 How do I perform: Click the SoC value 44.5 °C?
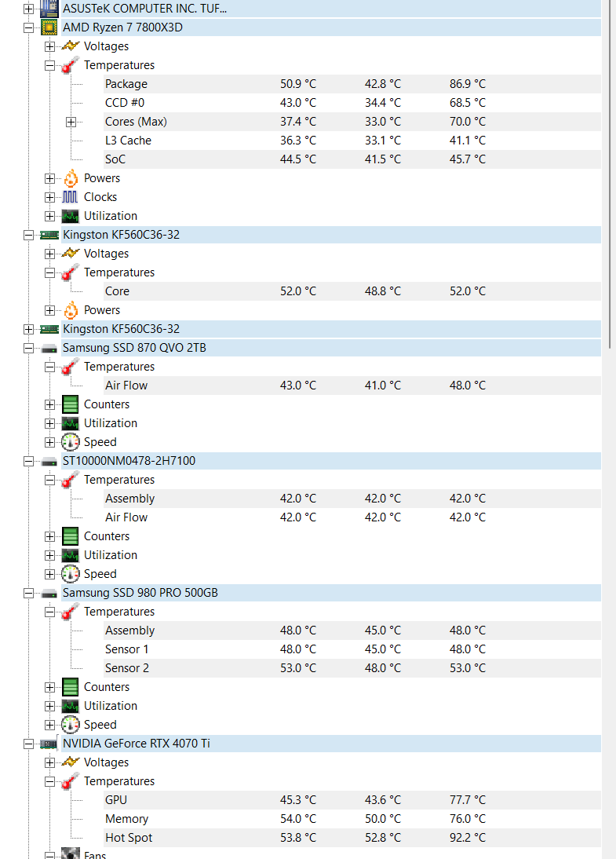298,159
